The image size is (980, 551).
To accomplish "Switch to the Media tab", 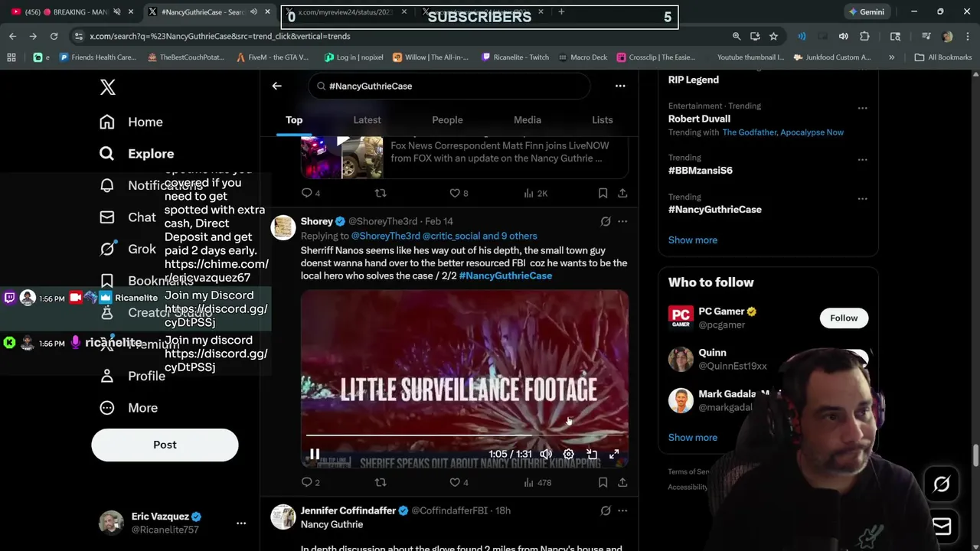I will [x=528, y=120].
